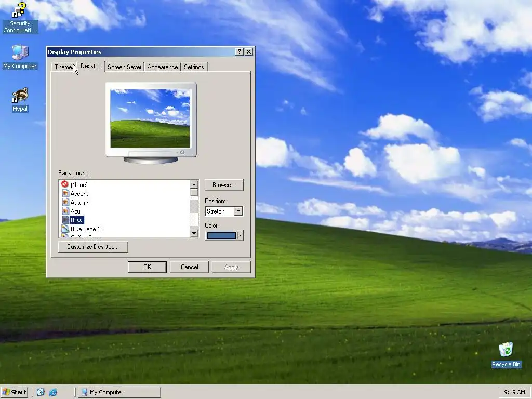Click the monitor wallpaper preview image
Screen dimensions: 532x399
coord(150,118)
